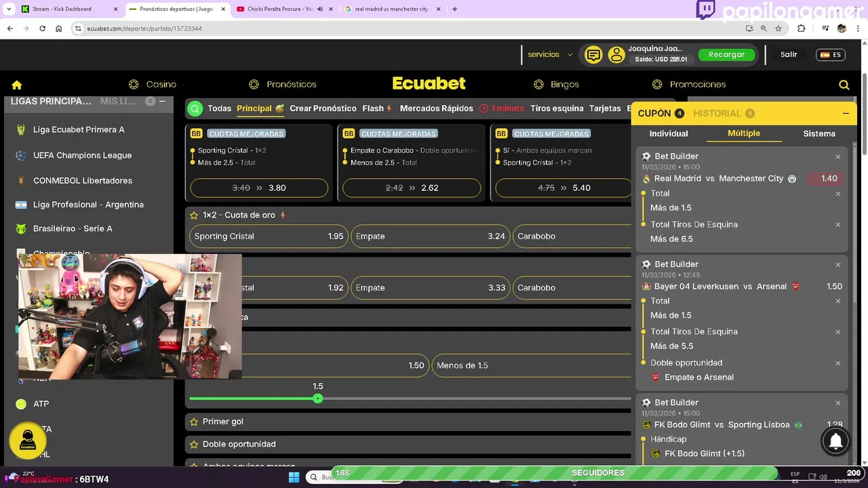Open the browser extensions puzzle icon
Screen dimensions: 868x488
tap(801, 28)
